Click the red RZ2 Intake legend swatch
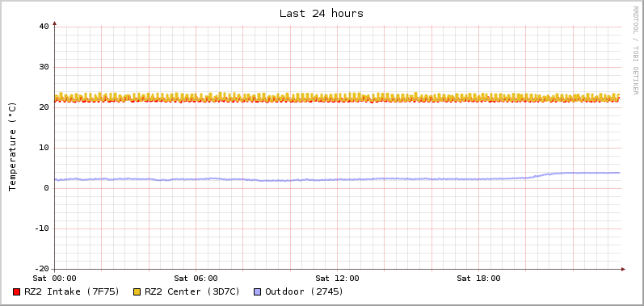Image resolution: width=644 pixels, height=306 pixels. click(16, 292)
